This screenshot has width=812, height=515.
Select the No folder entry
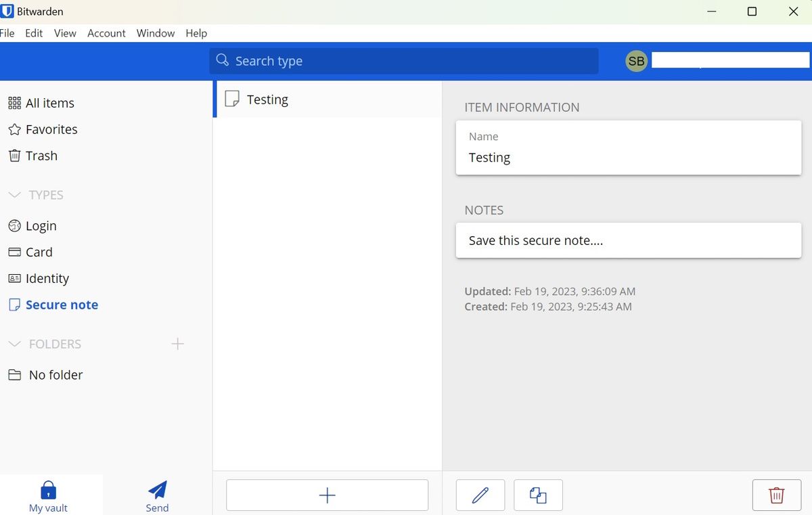[45, 375]
